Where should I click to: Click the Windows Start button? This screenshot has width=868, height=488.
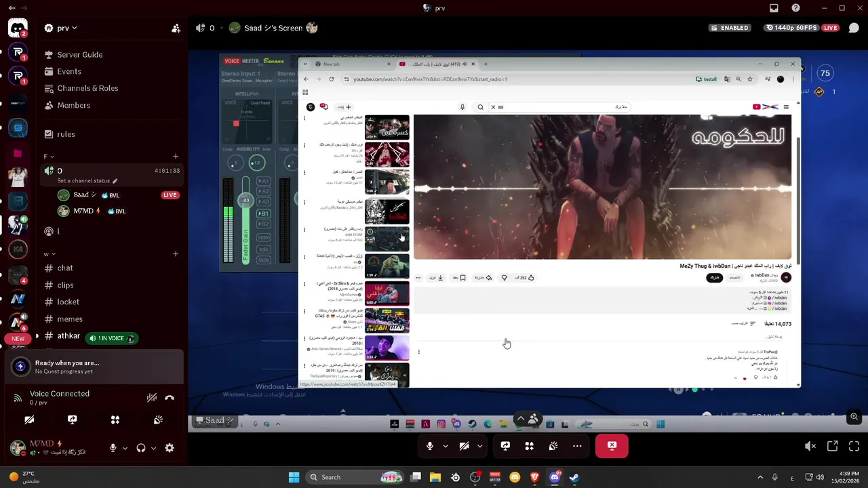(294, 477)
